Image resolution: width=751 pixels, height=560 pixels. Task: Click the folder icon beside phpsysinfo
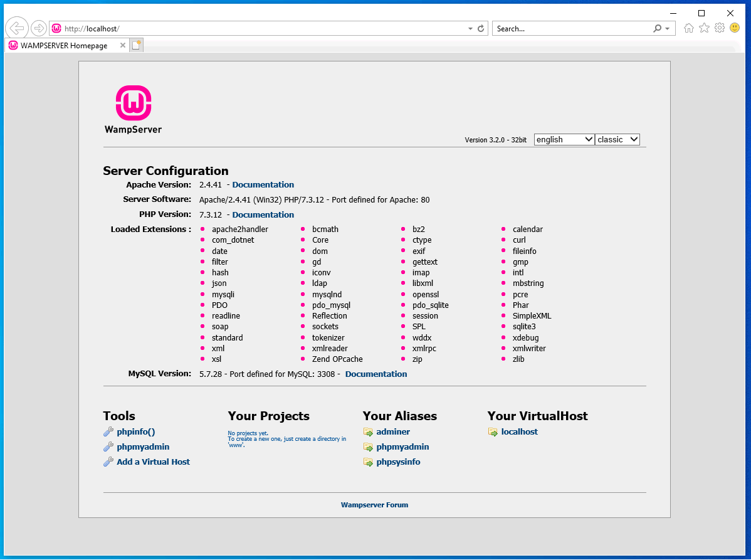click(x=368, y=462)
